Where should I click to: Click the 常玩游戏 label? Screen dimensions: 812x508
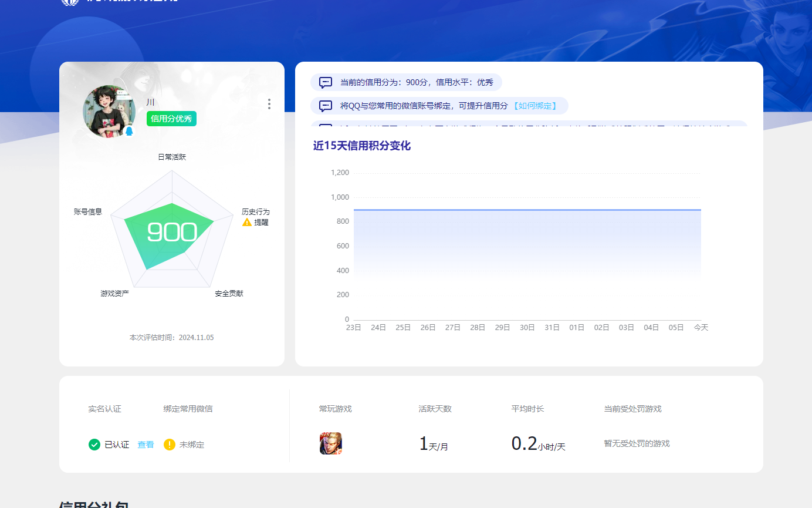point(336,409)
